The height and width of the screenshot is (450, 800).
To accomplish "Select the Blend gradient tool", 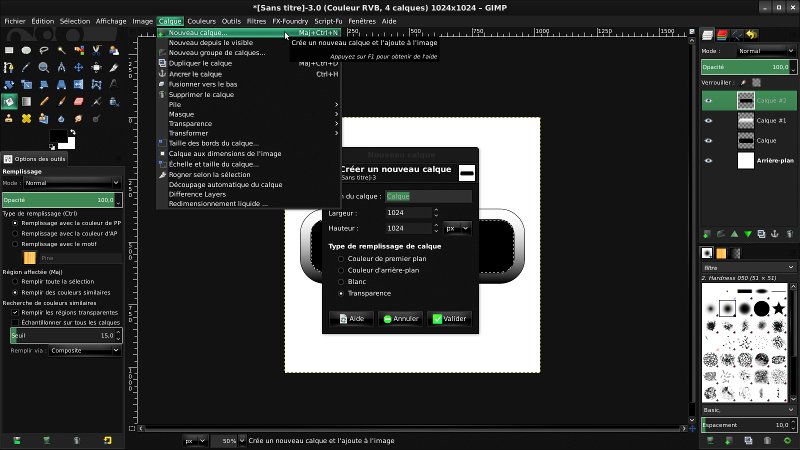I will click(x=27, y=102).
